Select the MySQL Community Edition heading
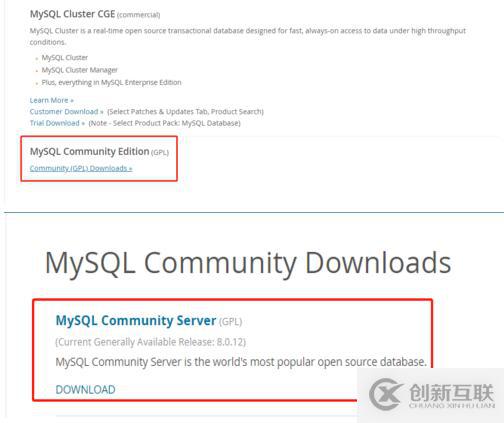This screenshot has width=504, height=423. (89, 151)
